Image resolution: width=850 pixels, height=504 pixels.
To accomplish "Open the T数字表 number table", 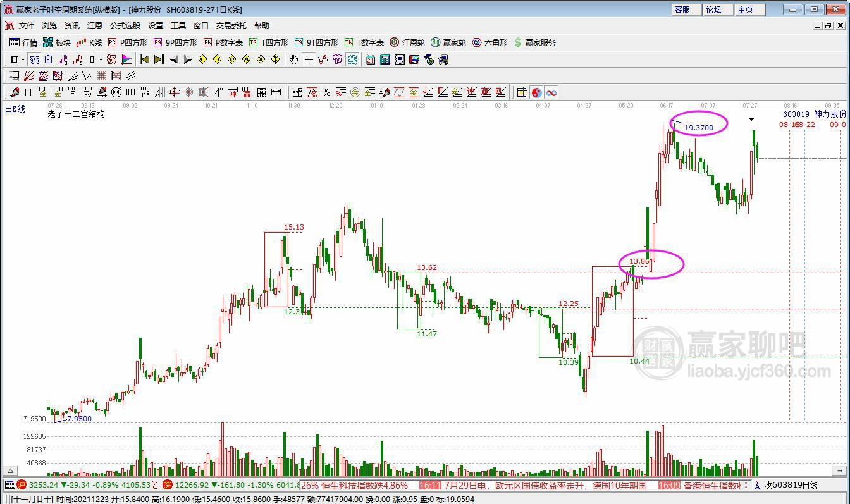I will coord(364,42).
